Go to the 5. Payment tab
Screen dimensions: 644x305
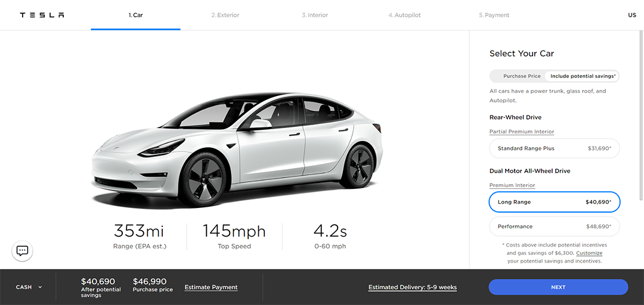point(494,15)
